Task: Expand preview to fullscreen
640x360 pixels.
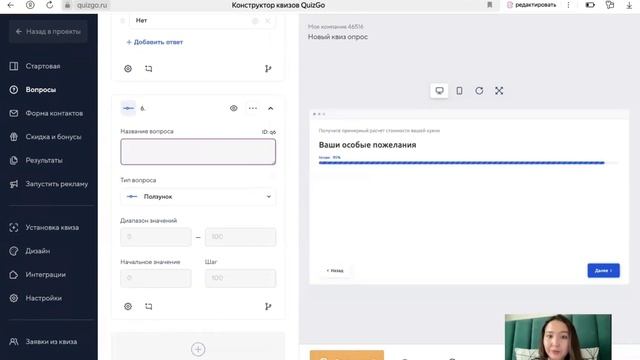Action: point(499,91)
